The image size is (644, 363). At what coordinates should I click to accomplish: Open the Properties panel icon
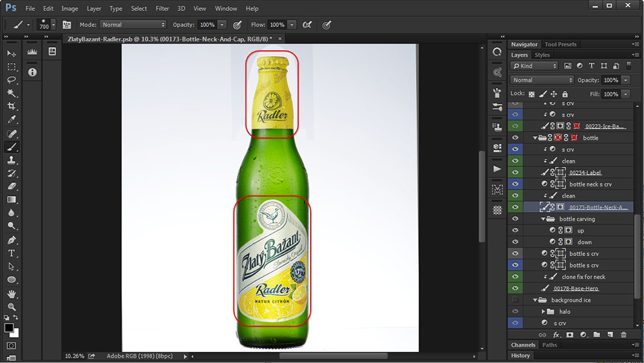coord(52,52)
